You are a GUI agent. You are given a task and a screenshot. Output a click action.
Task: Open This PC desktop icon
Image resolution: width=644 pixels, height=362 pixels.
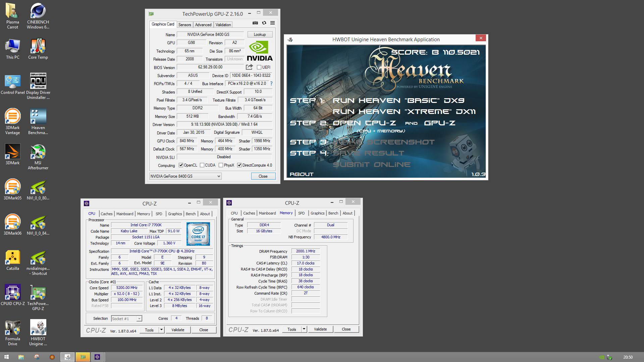pyautogui.click(x=12, y=49)
